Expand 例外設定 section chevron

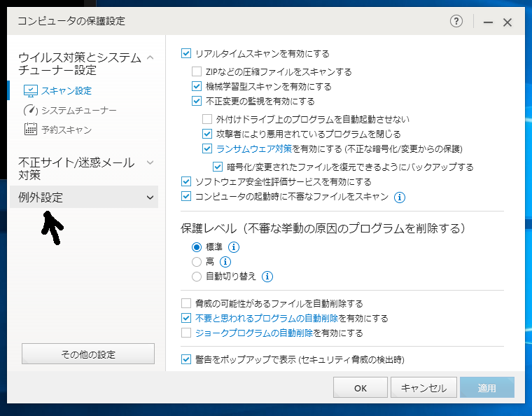tap(150, 197)
